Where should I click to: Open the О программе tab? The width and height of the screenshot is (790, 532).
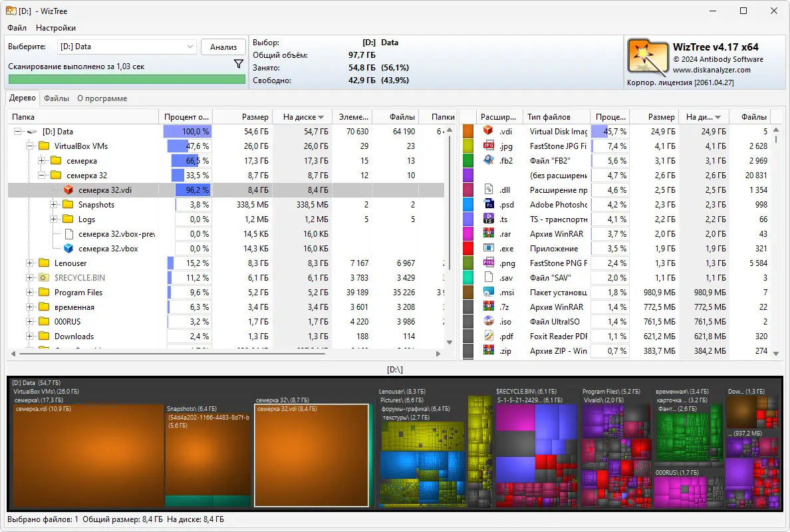102,98
